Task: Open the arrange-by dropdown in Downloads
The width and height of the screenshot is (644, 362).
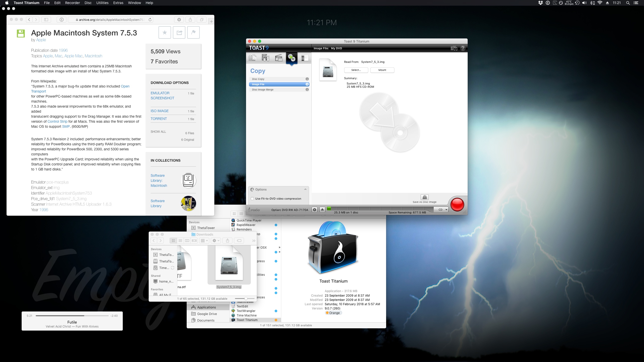Action: click(x=204, y=241)
